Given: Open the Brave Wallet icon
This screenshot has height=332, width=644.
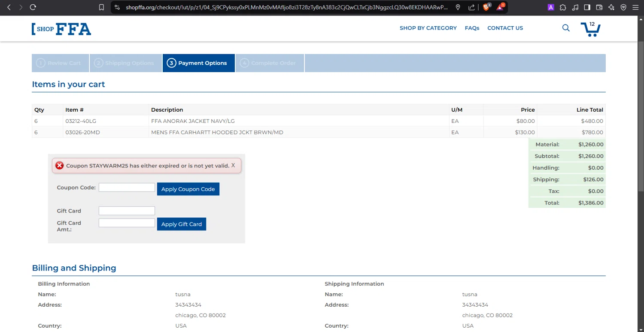Looking at the screenshot, I should pyautogui.click(x=599, y=7).
